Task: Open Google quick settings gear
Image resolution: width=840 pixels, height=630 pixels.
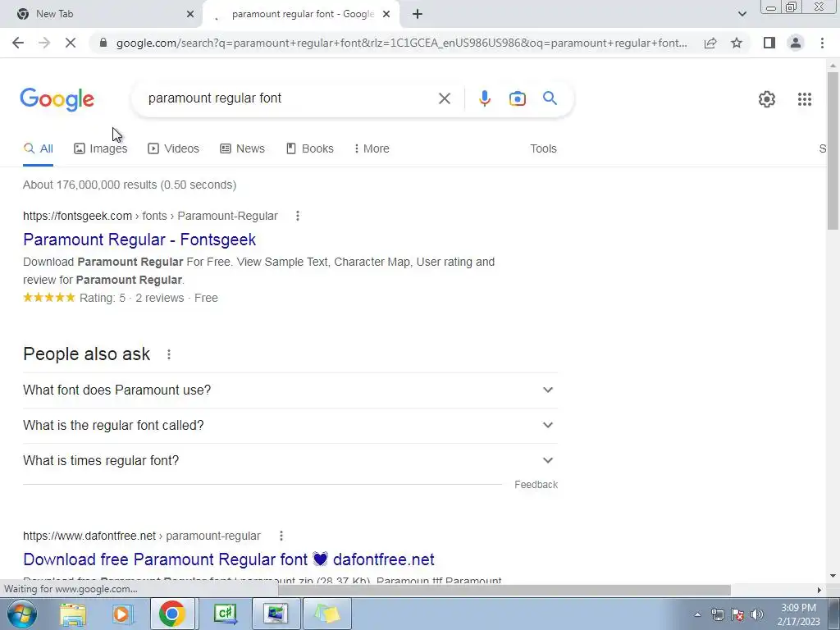Action: coord(767,99)
